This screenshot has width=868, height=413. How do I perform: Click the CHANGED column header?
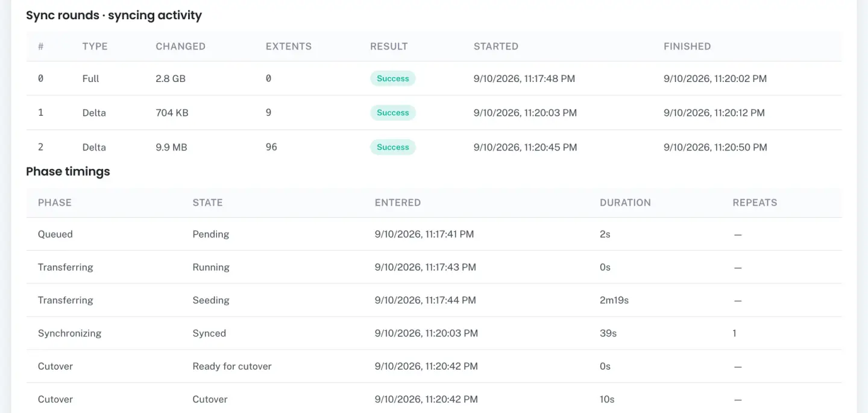tap(180, 46)
